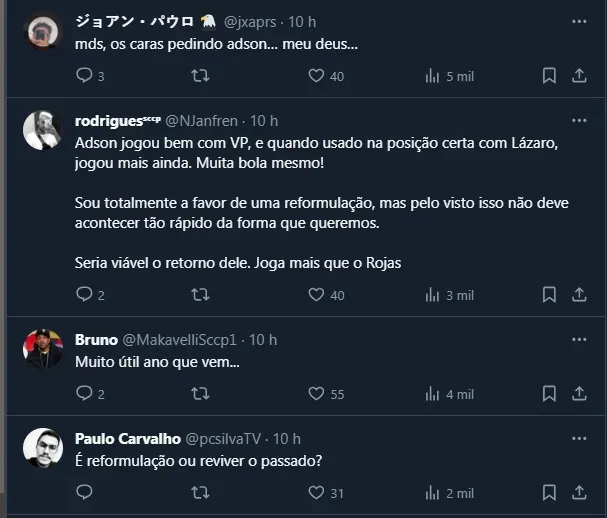Image resolution: width=607 pixels, height=518 pixels.
Task: Retweet the rodrigues post about Adson
Action: 200,295
